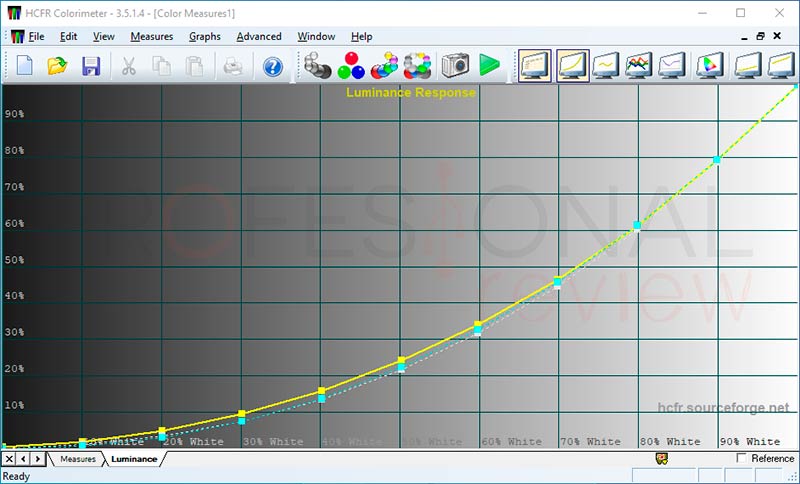
Task: Click the 10% label on vertical axis
Action: pos(14,405)
